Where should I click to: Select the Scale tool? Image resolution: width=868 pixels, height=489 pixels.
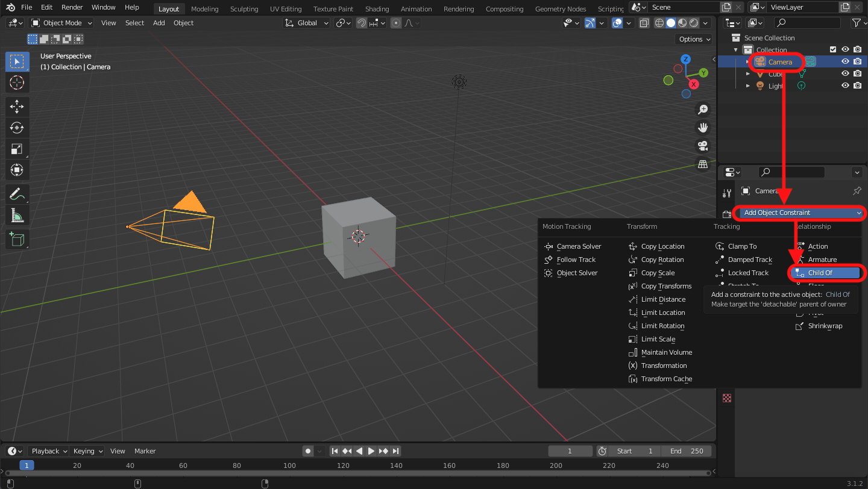pos(17,149)
